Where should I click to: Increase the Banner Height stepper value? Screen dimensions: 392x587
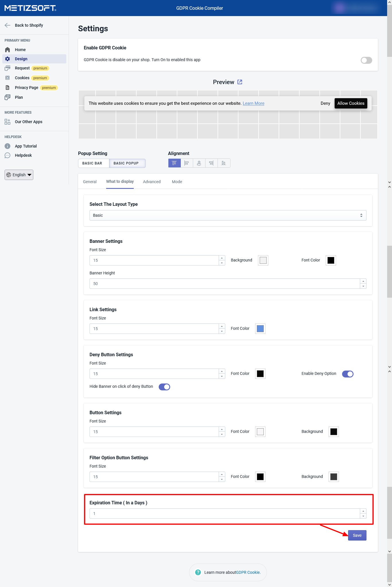point(363,281)
